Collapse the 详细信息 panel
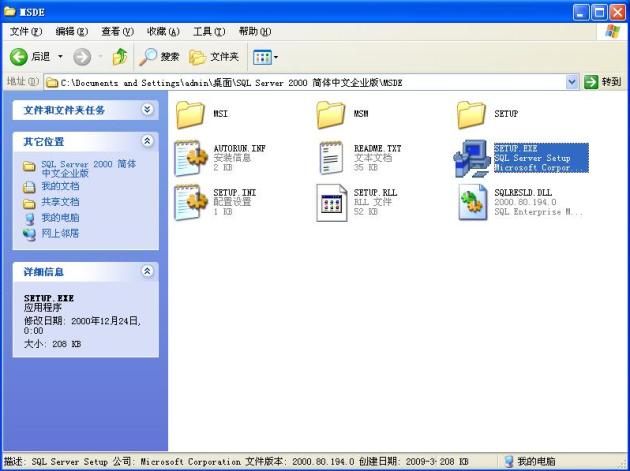This screenshot has height=471, width=630. (148, 271)
